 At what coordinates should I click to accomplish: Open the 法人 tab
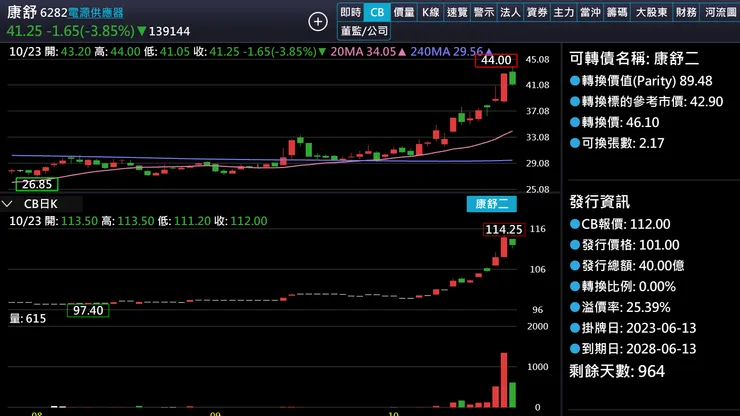510,12
